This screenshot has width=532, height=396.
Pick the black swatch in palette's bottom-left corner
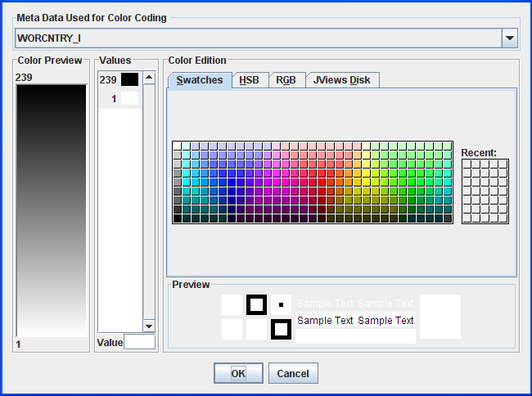click(177, 218)
